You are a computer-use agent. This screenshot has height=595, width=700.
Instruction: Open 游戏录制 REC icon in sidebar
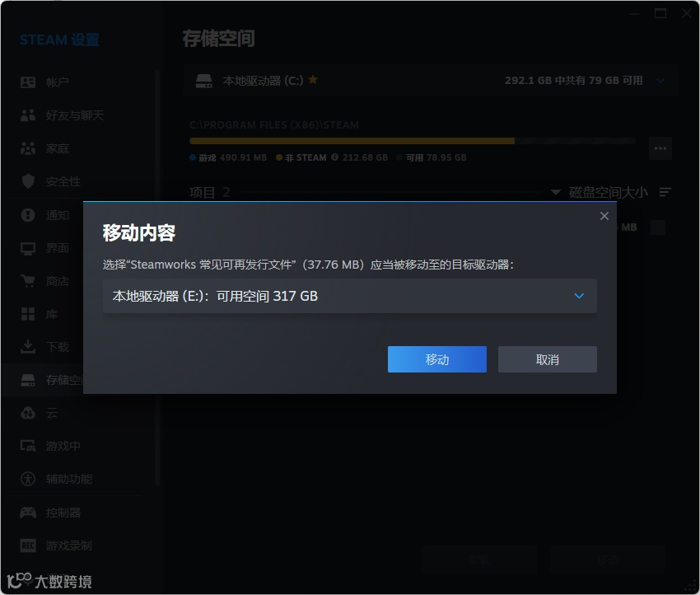28,546
